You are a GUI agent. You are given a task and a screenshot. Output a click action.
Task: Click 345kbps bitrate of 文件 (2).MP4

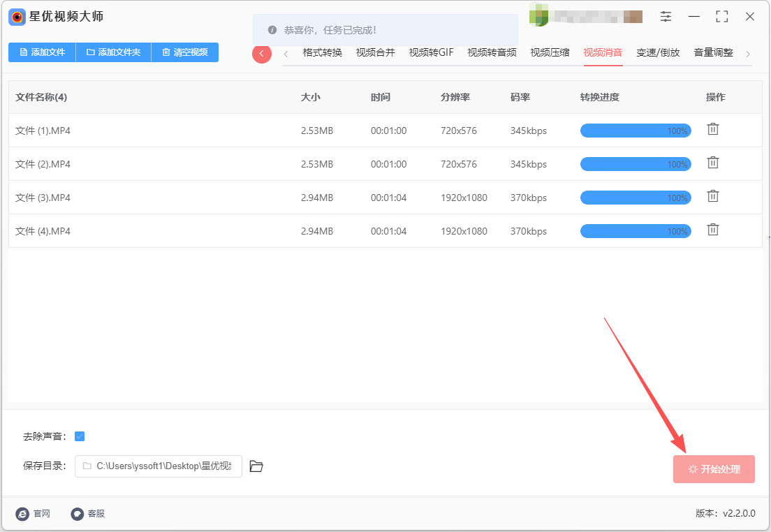[x=529, y=164]
